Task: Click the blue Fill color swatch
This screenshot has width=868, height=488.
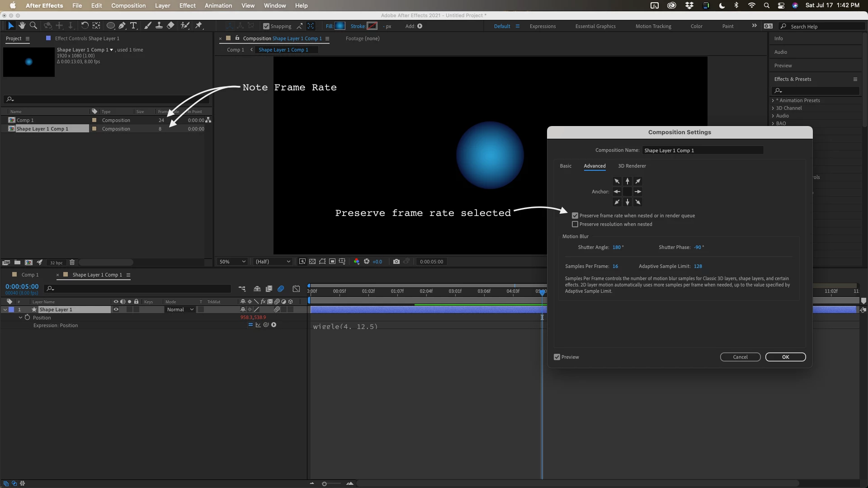Action: [x=340, y=26]
